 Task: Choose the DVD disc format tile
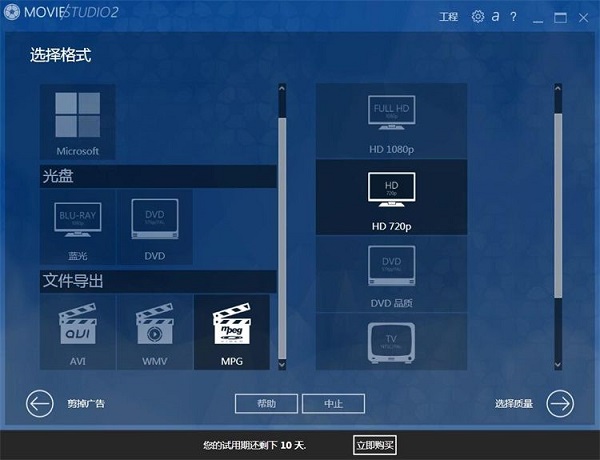coord(155,227)
